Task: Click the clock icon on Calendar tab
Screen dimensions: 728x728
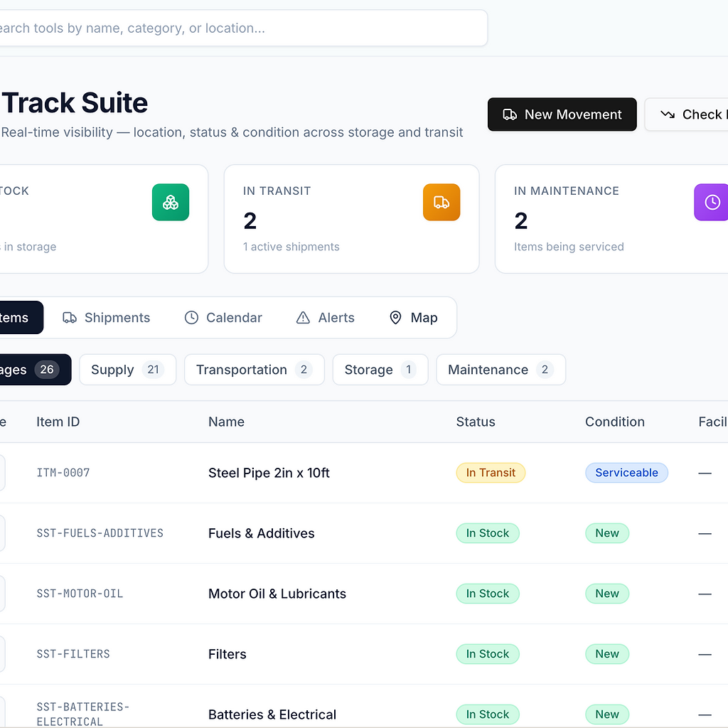Action: pos(191,318)
